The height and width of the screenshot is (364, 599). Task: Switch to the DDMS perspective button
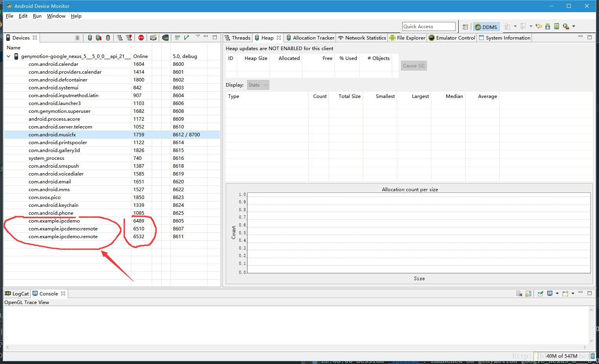(486, 27)
